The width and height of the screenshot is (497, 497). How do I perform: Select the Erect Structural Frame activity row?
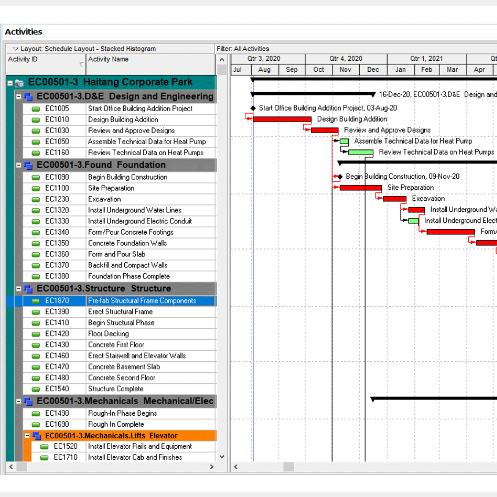(x=119, y=312)
